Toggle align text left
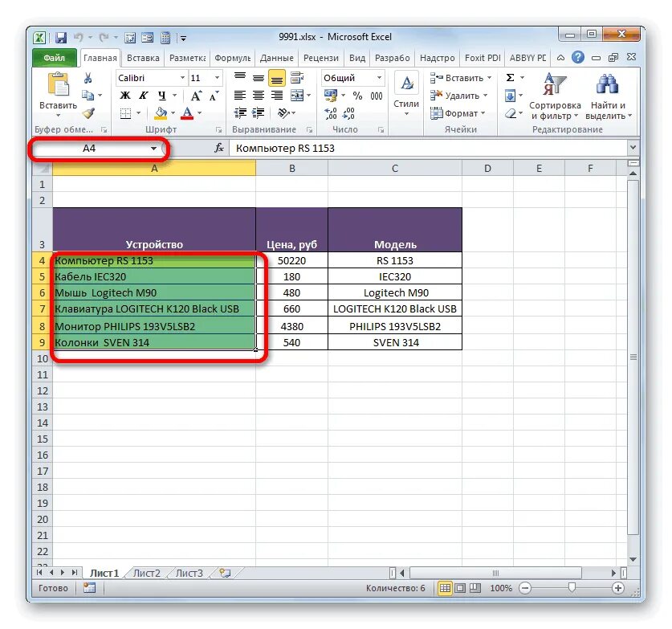This screenshot has width=672, height=629. tap(240, 95)
